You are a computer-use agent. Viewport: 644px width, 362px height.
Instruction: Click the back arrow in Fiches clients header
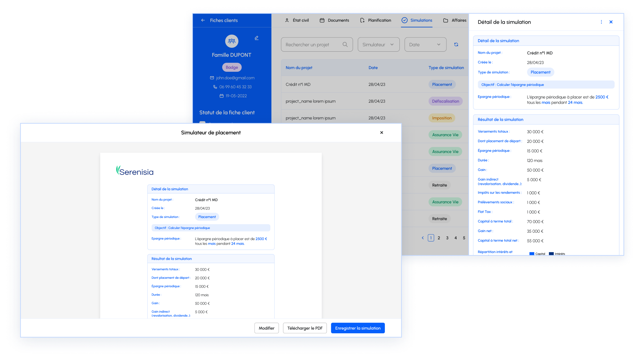click(x=202, y=20)
